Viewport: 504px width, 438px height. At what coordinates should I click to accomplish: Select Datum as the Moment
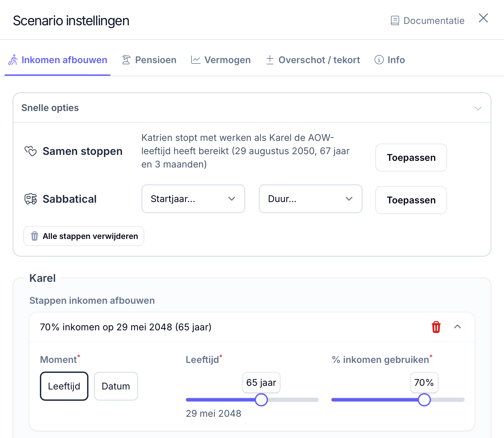click(116, 386)
